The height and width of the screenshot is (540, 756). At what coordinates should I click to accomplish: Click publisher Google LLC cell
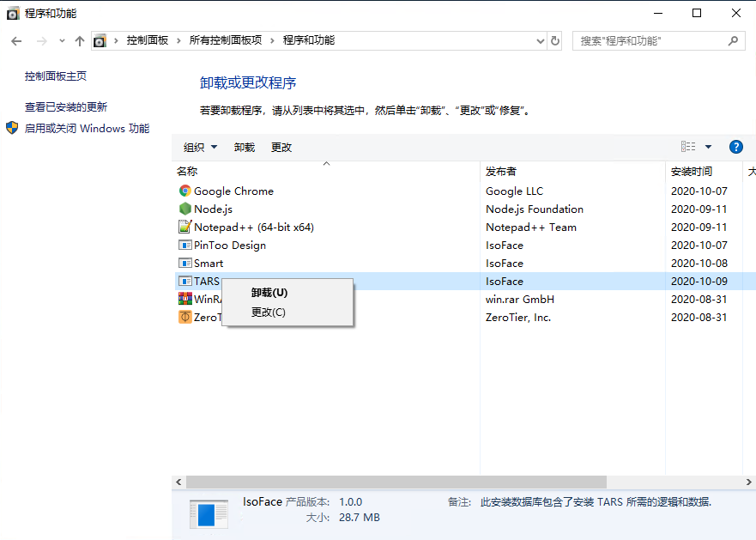point(515,191)
